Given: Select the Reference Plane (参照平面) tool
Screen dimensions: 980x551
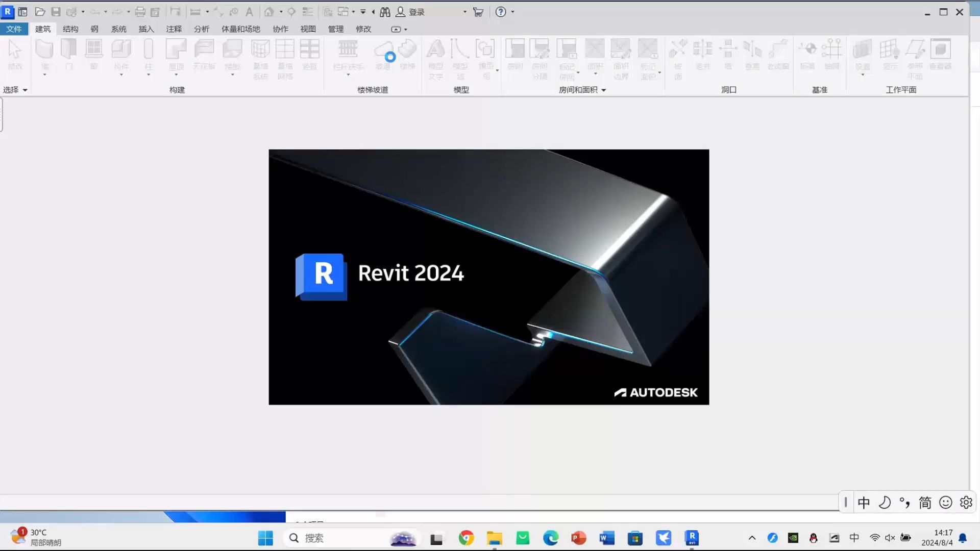Looking at the screenshot, I should pyautogui.click(x=915, y=60).
